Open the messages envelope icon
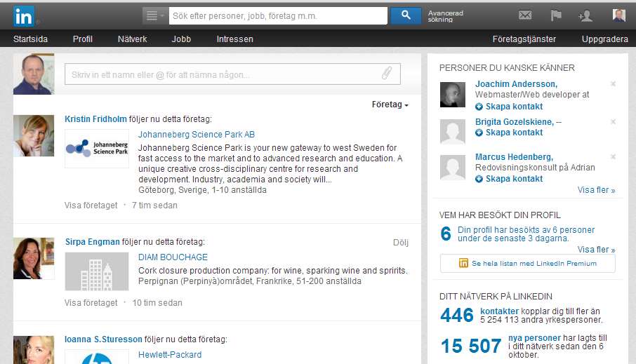This screenshot has width=636, height=364. [525, 15]
